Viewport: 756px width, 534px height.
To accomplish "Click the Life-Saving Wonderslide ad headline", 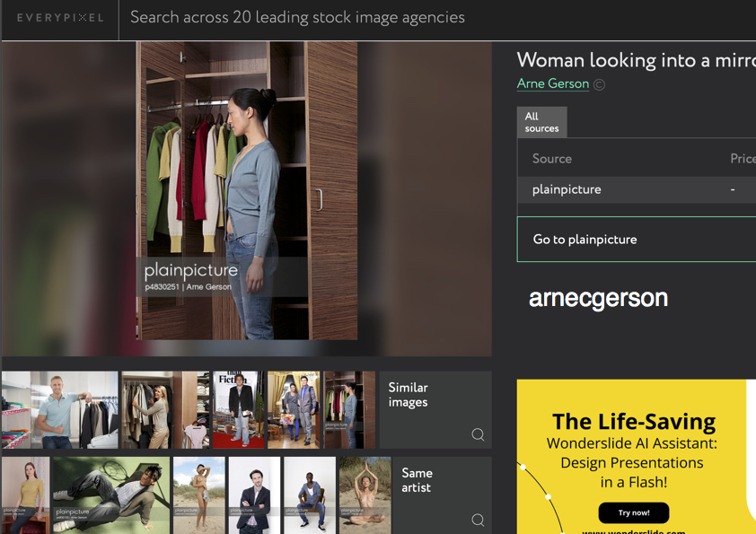I will (634, 422).
